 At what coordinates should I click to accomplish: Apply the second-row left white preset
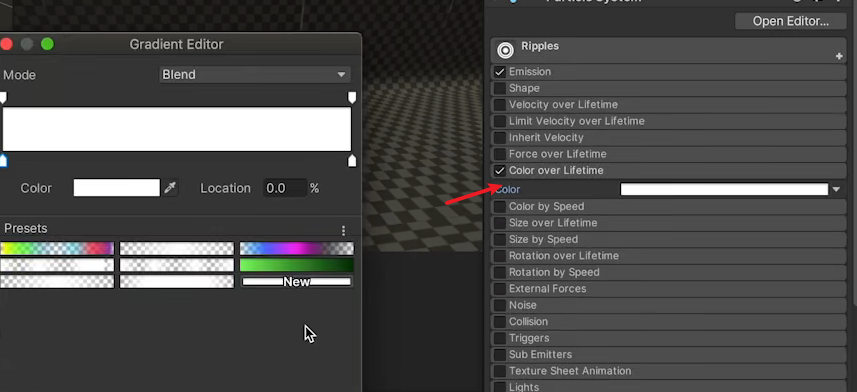pos(57,265)
